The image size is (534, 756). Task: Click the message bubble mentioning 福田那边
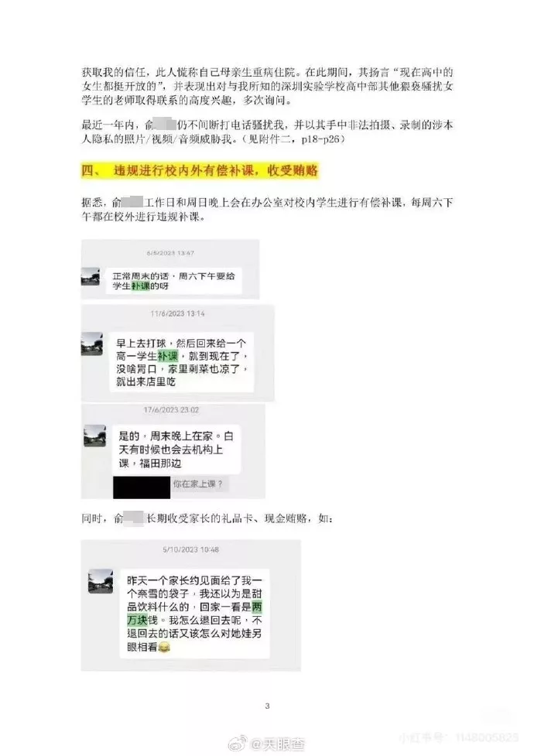coord(176,450)
